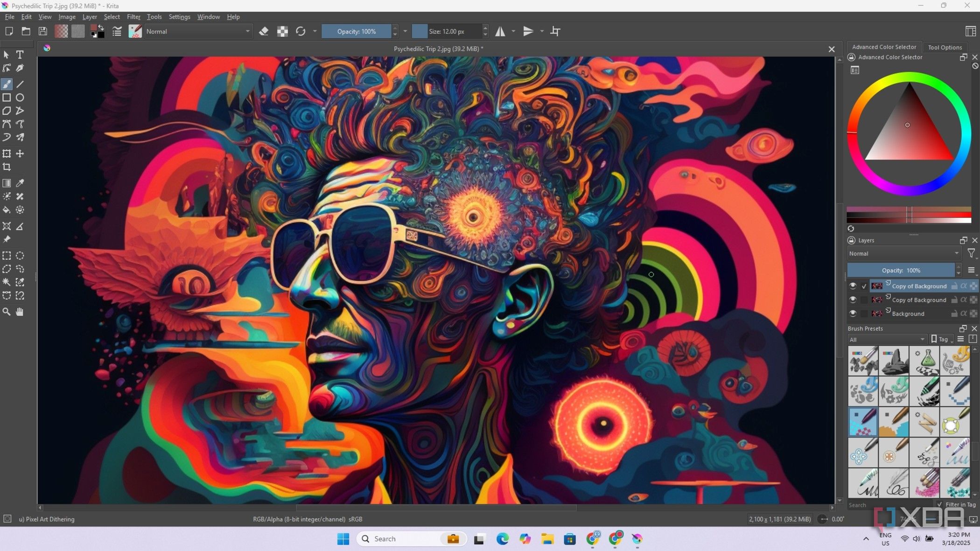Pick the Fill bucket tool
This screenshot has height=551, width=980.
click(x=7, y=210)
